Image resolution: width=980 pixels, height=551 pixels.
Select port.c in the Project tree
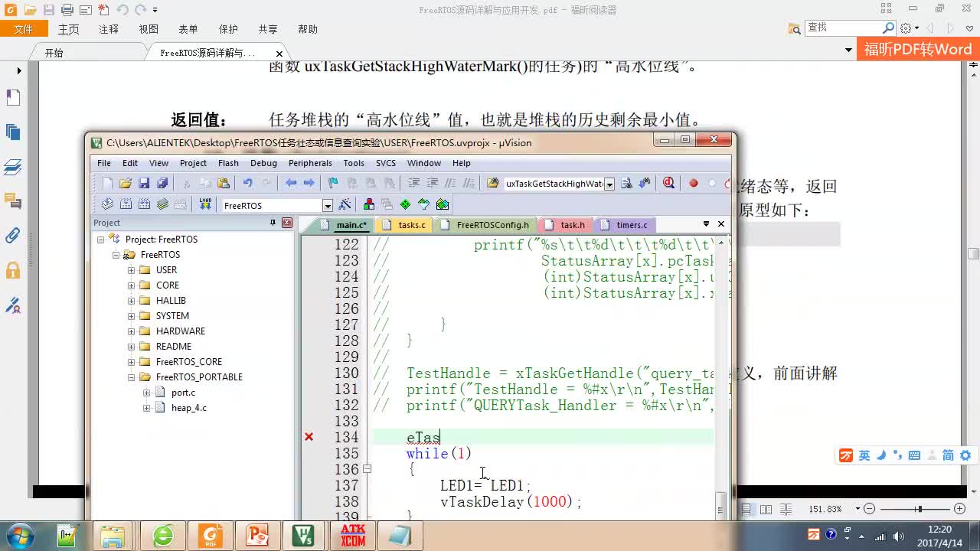pyautogui.click(x=183, y=393)
